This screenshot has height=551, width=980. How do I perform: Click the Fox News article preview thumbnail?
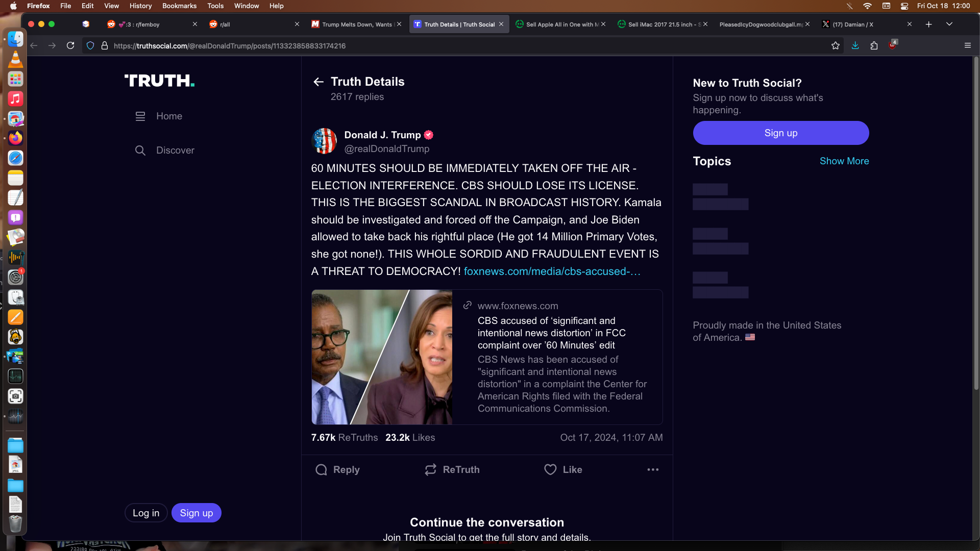coord(382,357)
